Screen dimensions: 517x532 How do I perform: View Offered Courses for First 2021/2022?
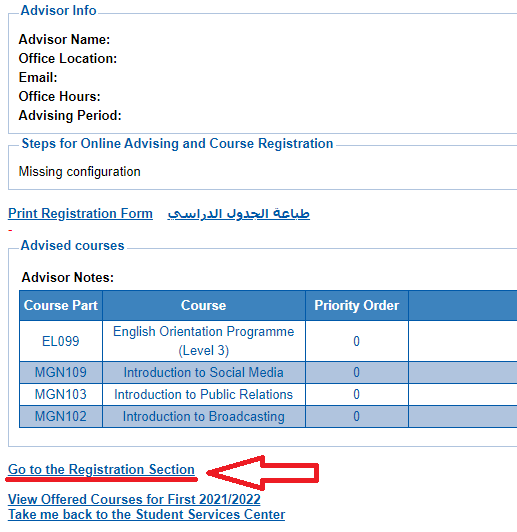(134, 499)
